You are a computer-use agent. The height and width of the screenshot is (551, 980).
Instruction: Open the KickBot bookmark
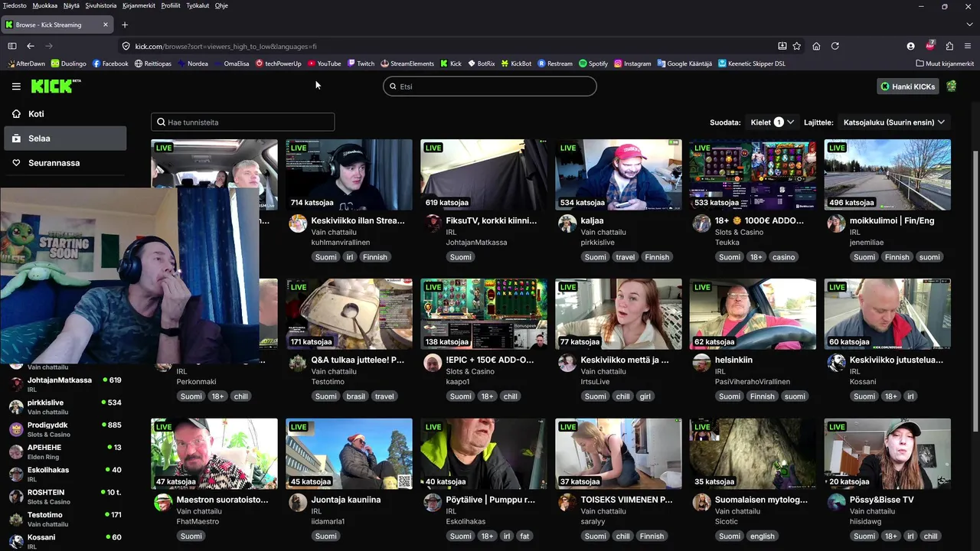coord(516,64)
